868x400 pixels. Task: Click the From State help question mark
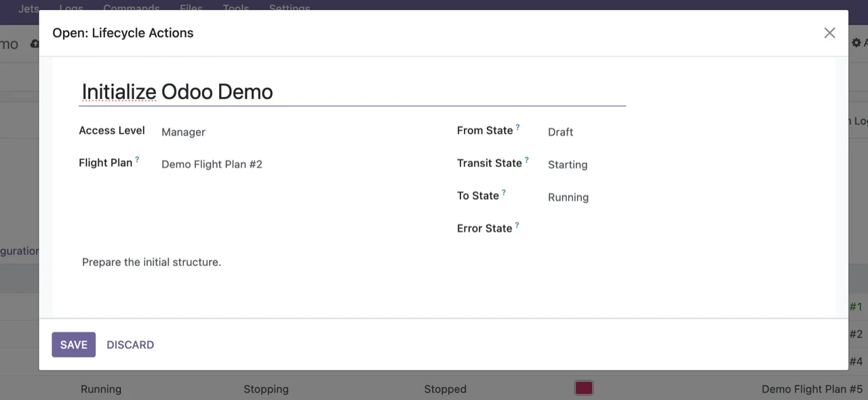pos(517,127)
